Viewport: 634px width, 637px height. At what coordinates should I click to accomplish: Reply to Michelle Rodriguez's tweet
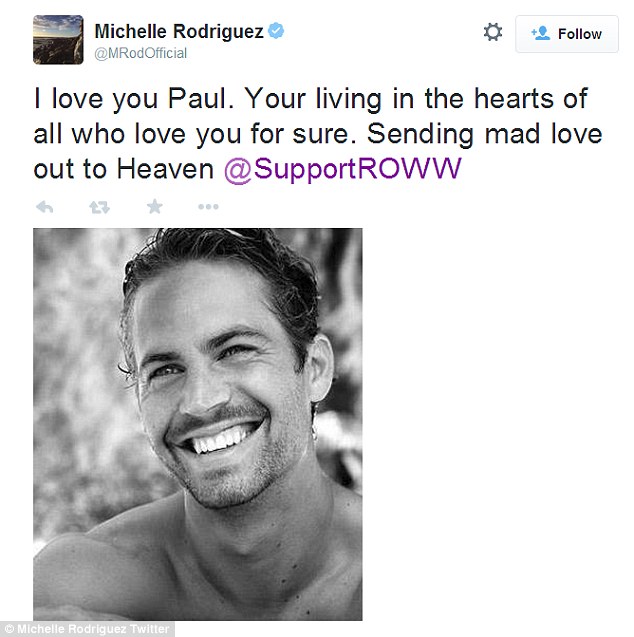click(45, 207)
